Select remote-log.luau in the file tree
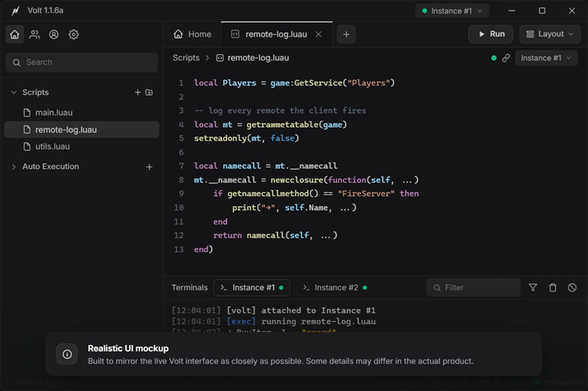The width and height of the screenshot is (588, 391). click(82, 129)
